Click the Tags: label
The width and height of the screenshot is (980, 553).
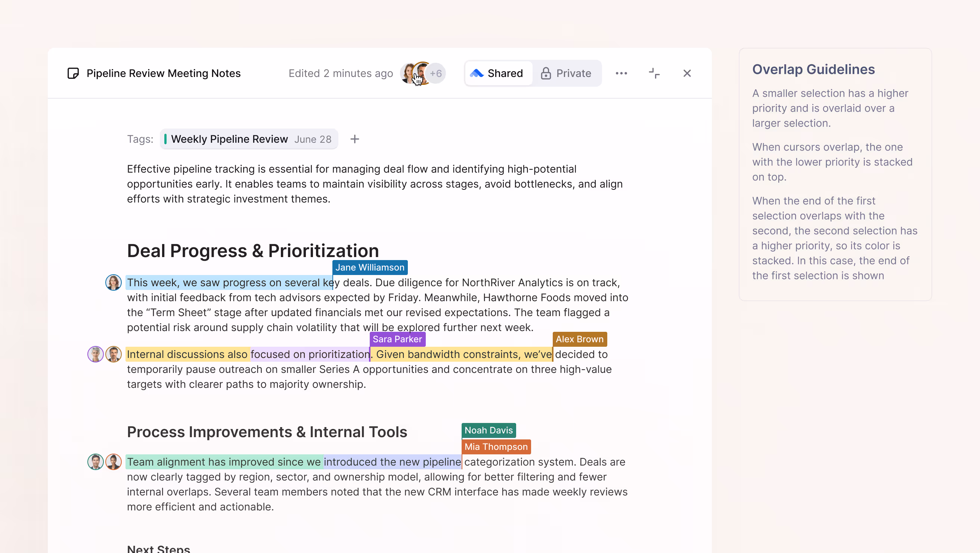click(x=140, y=139)
